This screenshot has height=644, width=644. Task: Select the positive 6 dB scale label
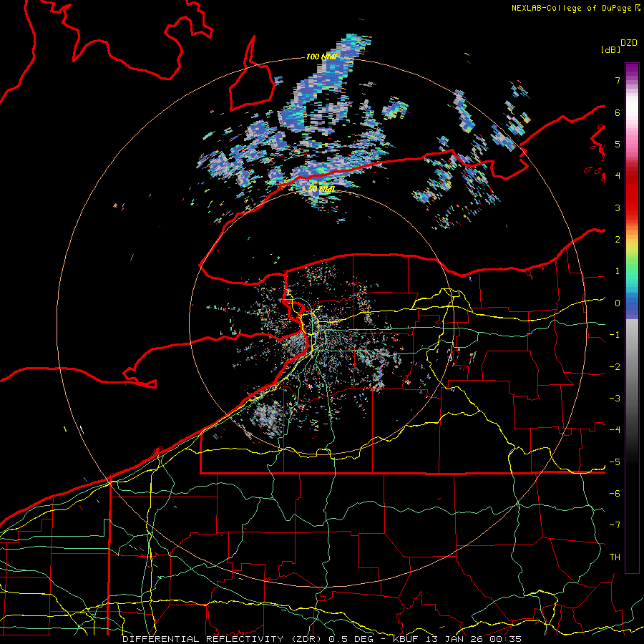pos(618,112)
